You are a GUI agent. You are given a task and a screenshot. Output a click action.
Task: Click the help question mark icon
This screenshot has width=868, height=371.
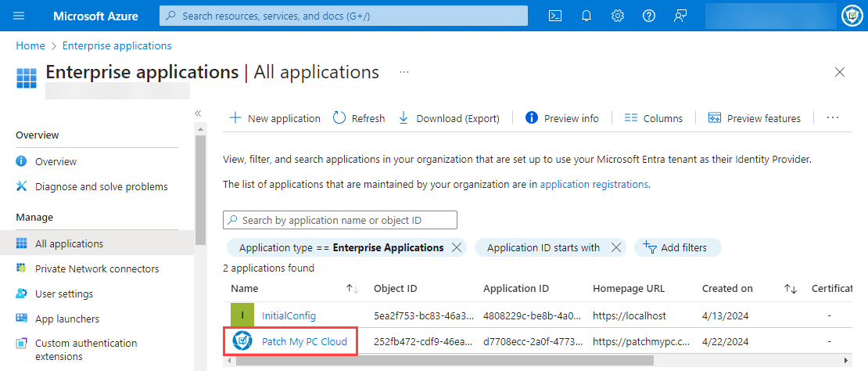tap(648, 16)
